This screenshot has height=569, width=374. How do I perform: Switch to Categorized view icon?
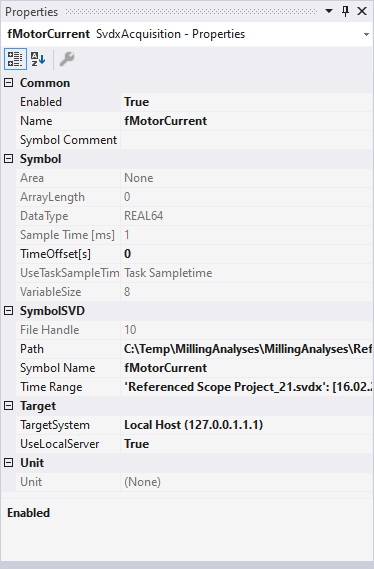[x=15, y=59]
